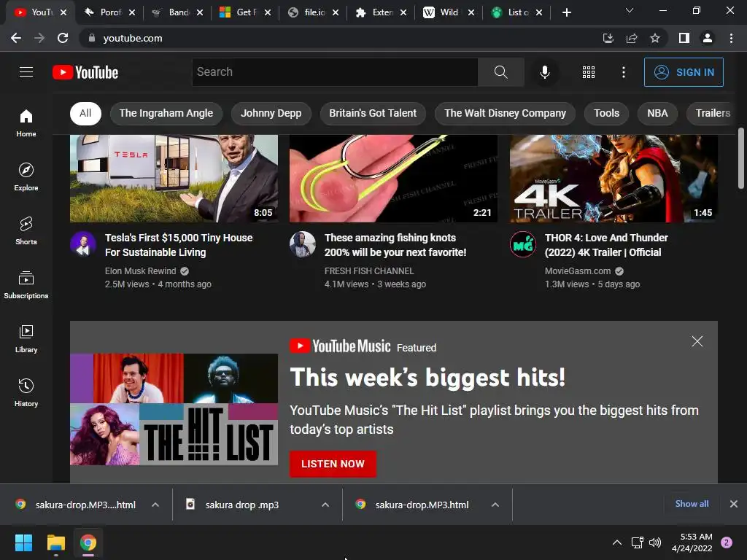The width and height of the screenshot is (747, 560).
Task: Open the taskbar volume control
Action: coord(655,542)
